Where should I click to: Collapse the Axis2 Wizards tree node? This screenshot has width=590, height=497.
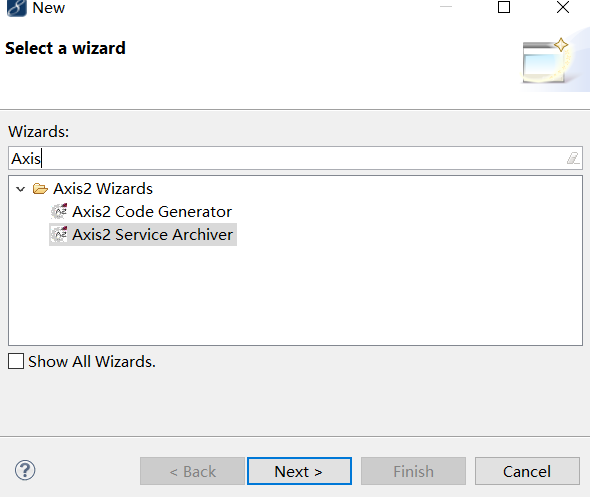click(x=21, y=189)
